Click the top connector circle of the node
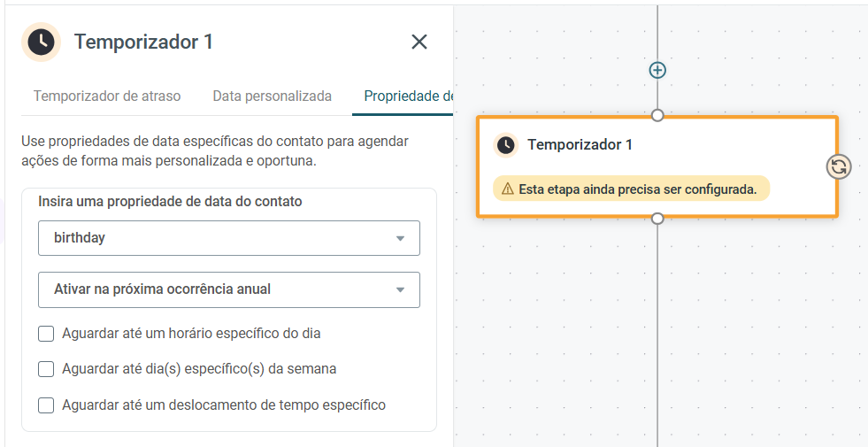868x447 pixels. point(657,115)
